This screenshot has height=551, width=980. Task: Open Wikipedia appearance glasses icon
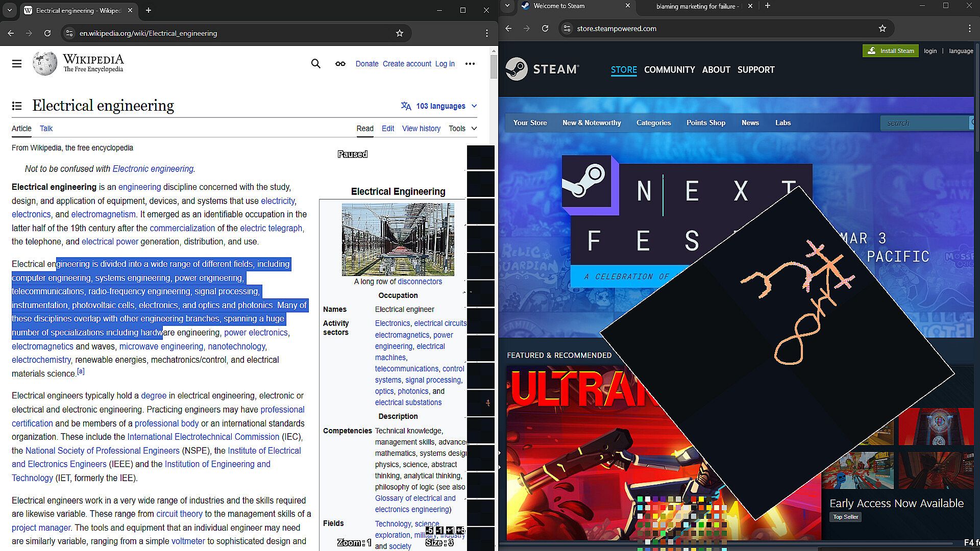[340, 64]
